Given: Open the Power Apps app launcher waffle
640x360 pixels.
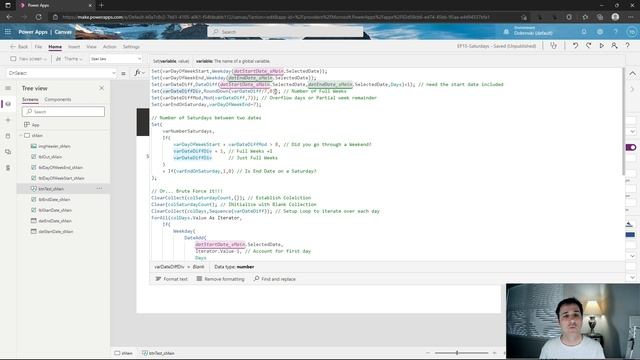Looking at the screenshot, I should pos(7,31).
